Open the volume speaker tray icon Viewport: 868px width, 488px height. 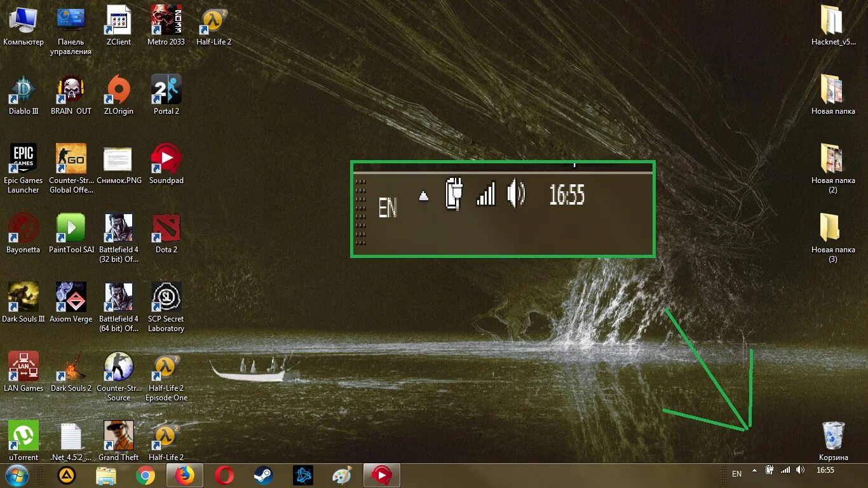point(800,470)
